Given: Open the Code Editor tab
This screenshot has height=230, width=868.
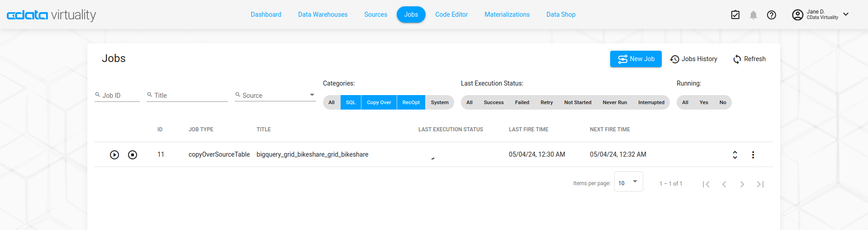Looking at the screenshot, I should (451, 14).
